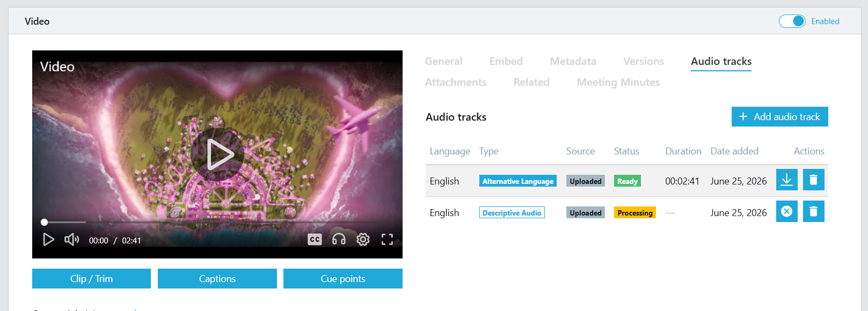Image resolution: width=868 pixels, height=311 pixels.
Task: Go to the Related tab
Action: [531, 82]
